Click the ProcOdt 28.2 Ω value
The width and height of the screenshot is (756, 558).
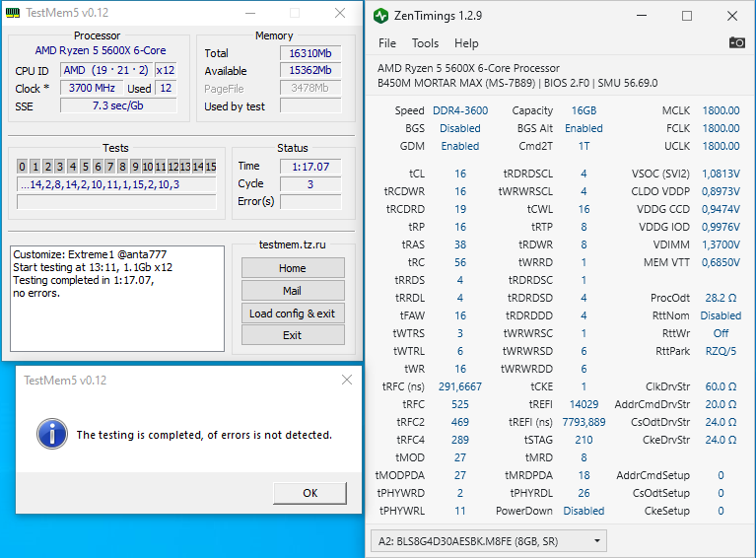tap(721, 298)
